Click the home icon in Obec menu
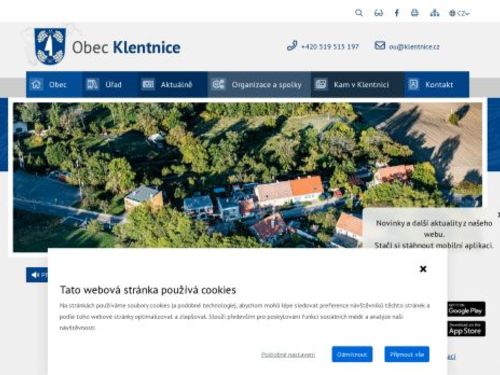This screenshot has height=375, width=500. coord(36,84)
